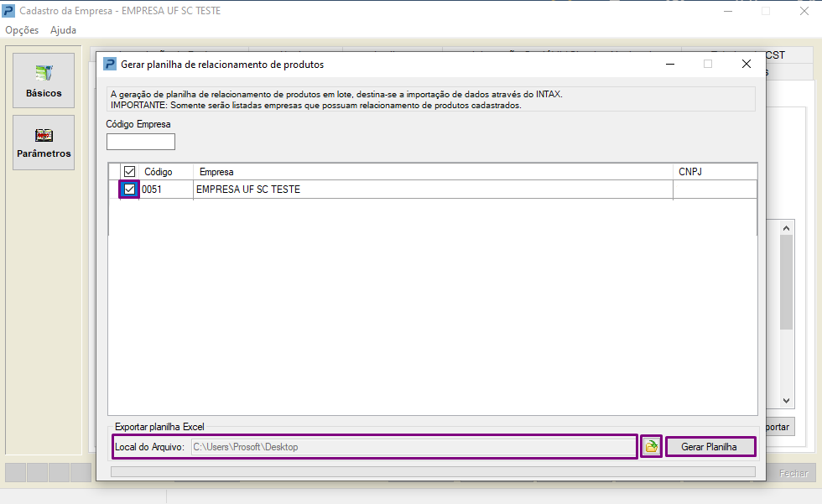The width and height of the screenshot is (822, 504).
Task: Click the Prosoft logo in the dialog title
Action: (110, 64)
